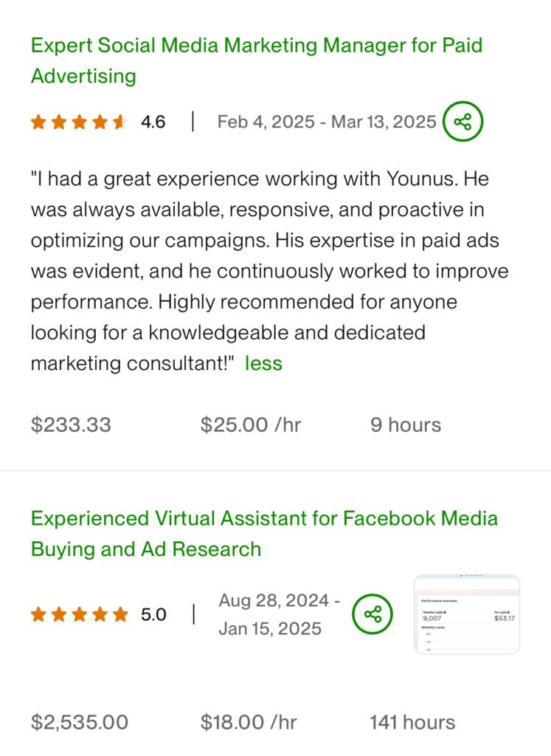The width and height of the screenshot is (551, 756).
Task: Click the half-filled star in the 4.6 rating
Action: [119, 123]
